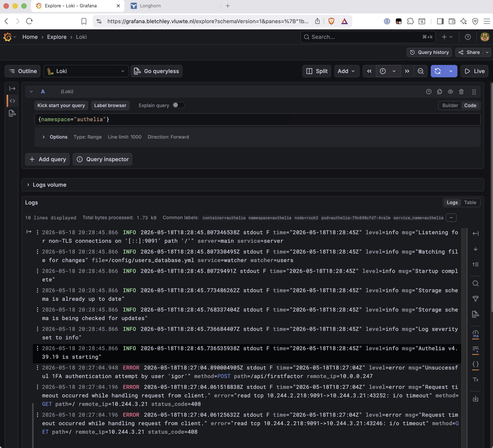This screenshot has height=448, width=493.
Task: Download logs with the download icon
Action: coord(475,399)
